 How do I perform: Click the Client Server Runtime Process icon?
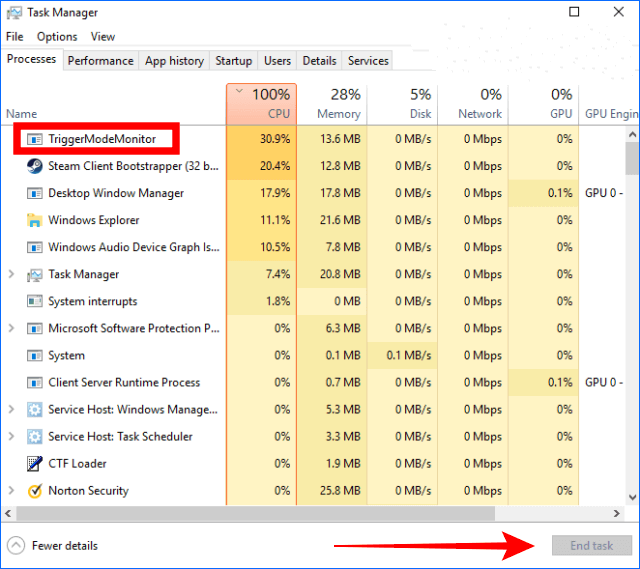pos(35,382)
